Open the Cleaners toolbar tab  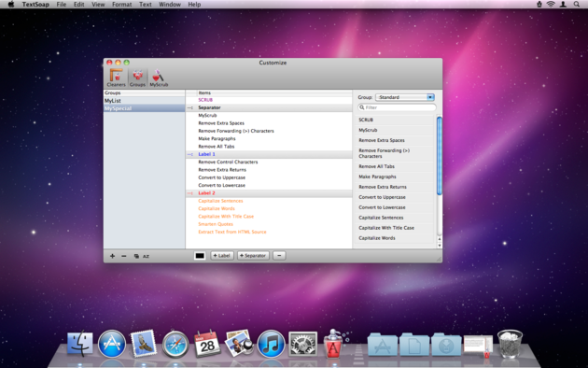(116, 78)
